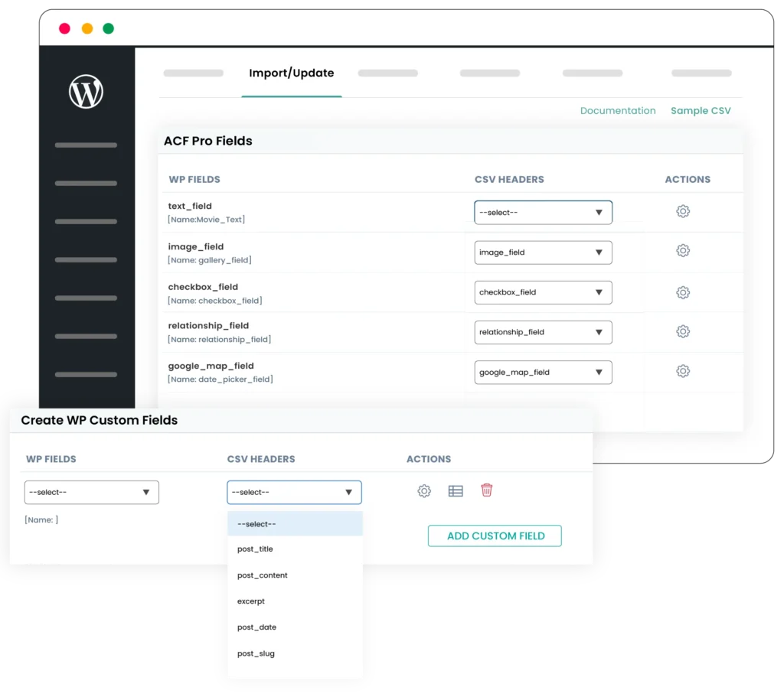
Task: Expand the image_field CSV header dropdown
Action: [x=543, y=252]
